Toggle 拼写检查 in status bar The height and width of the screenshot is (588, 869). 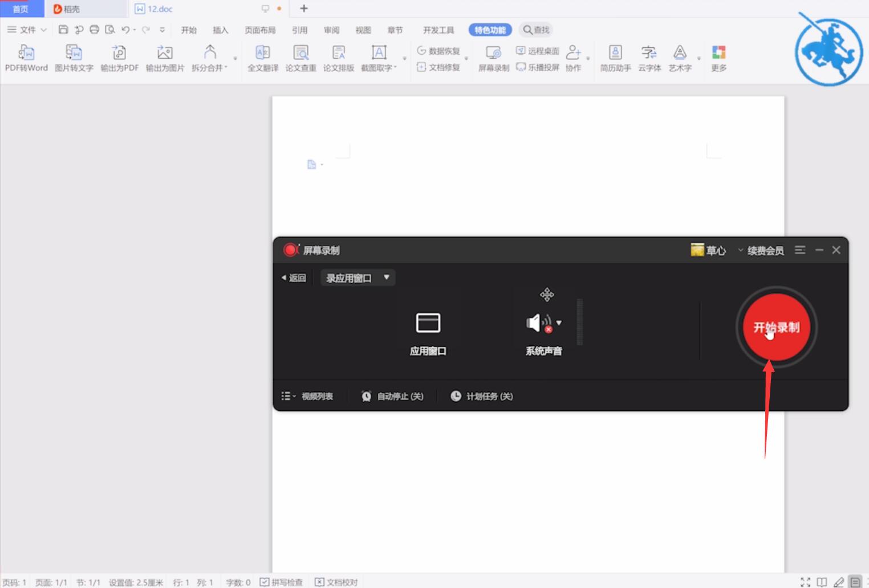point(281,582)
